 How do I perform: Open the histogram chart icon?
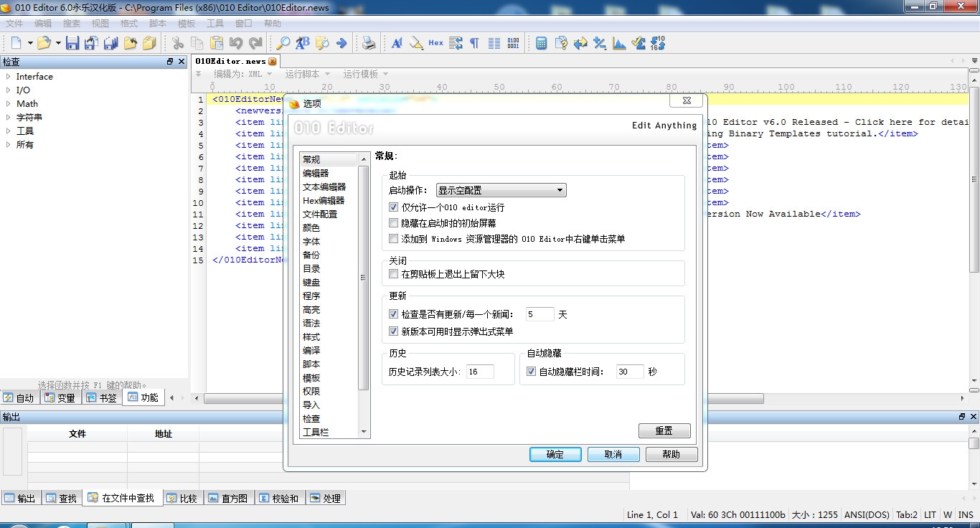[619, 43]
